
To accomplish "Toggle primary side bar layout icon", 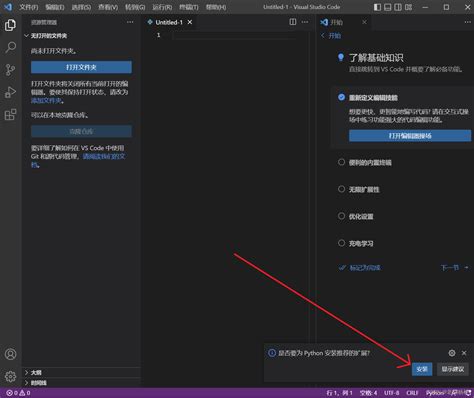I will pos(377,7).
